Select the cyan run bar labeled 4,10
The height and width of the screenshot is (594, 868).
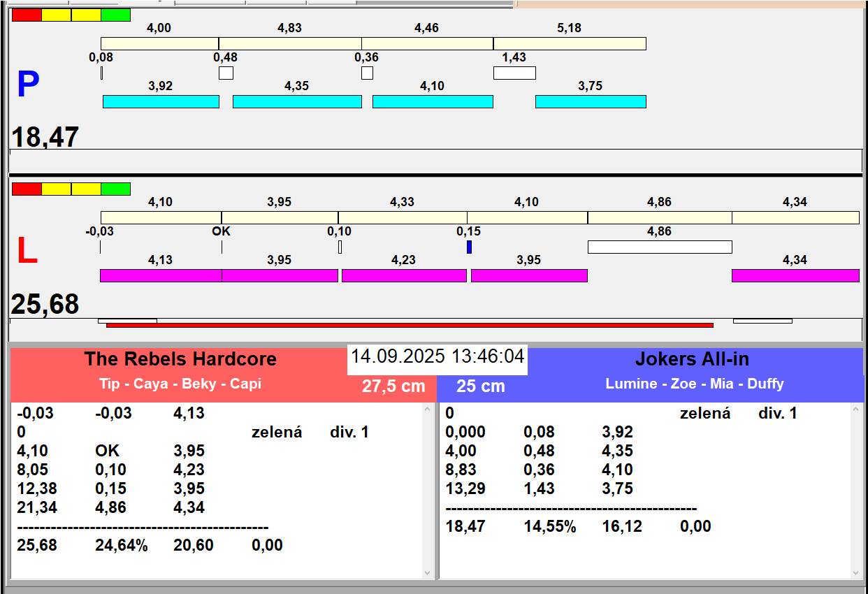click(433, 101)
